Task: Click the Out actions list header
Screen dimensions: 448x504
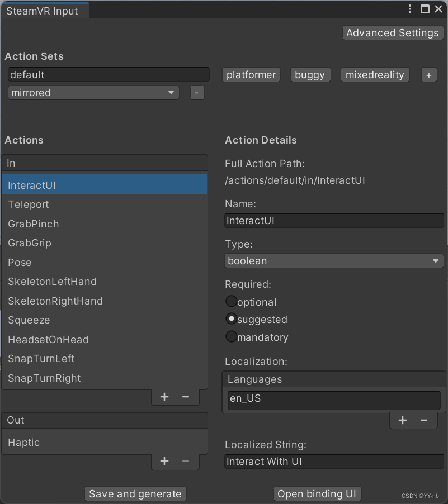Action: (104, 420)
